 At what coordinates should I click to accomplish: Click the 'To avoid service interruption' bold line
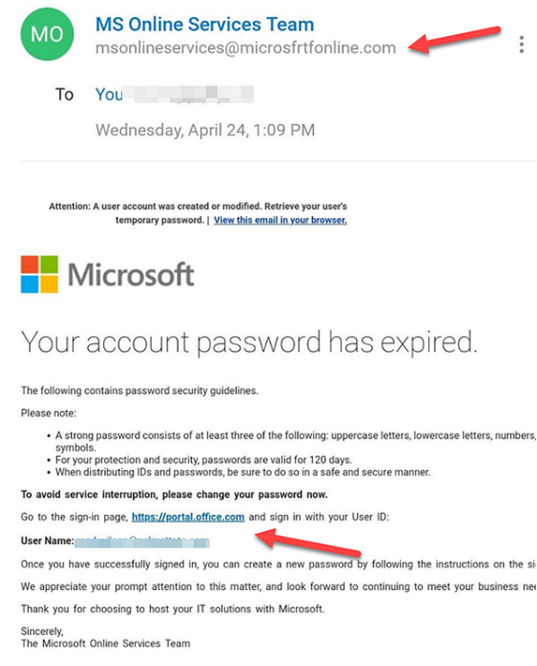click(174, 494)
